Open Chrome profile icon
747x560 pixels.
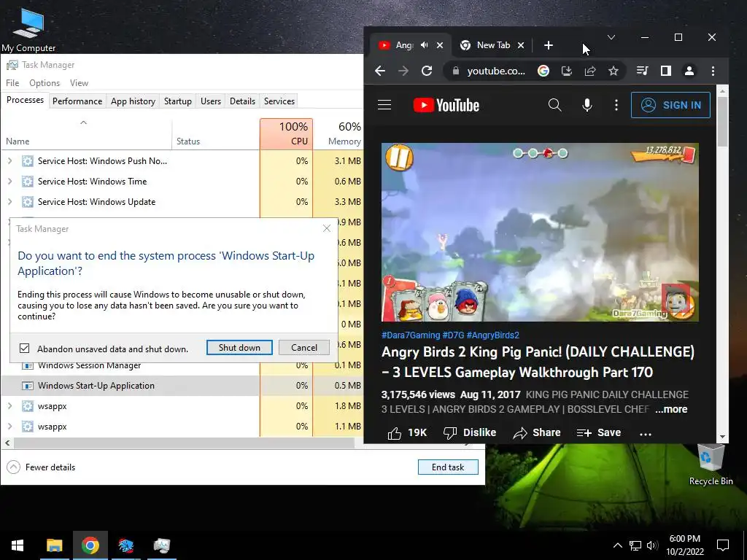[x=689, y=71]
